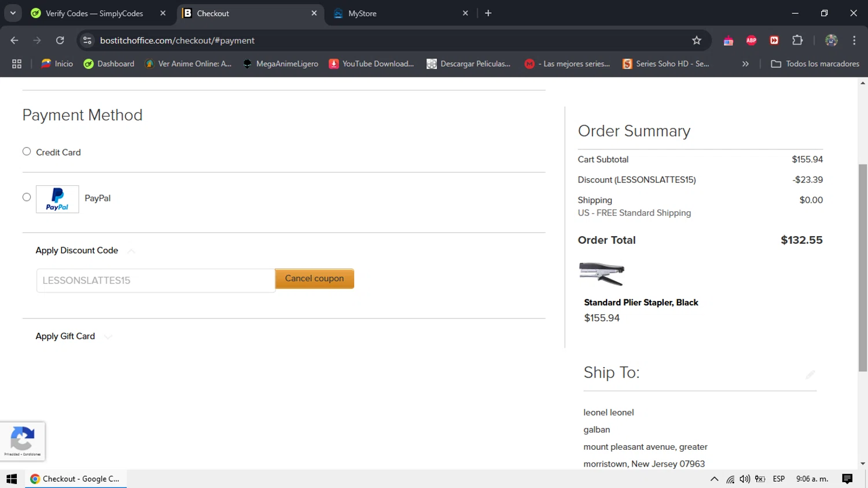The width and height of the screenshot is (868, 488).
Task: Click the address bar URL
Action: tap(177, 41)
